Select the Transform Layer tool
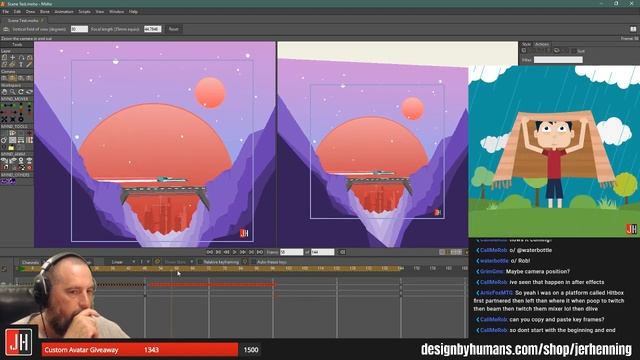The height and width of the screenshot is (360, 640). pyautogui.click(x=4, y=58)
